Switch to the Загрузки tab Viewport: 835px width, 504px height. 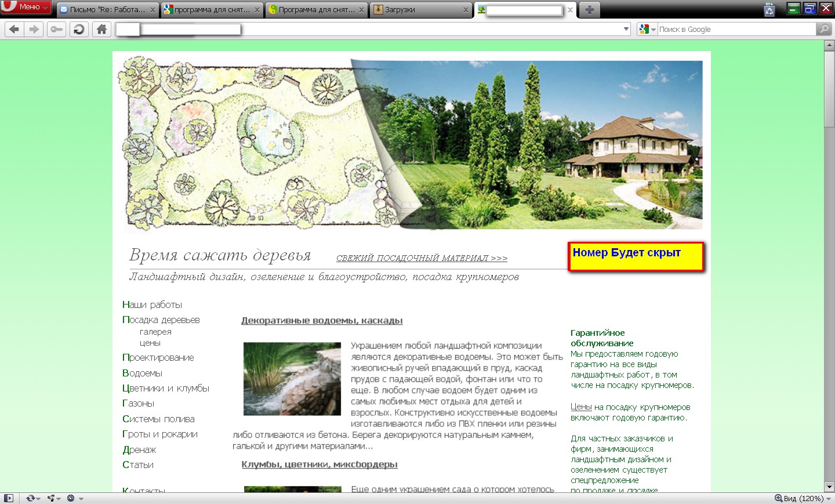pos(420,10)
